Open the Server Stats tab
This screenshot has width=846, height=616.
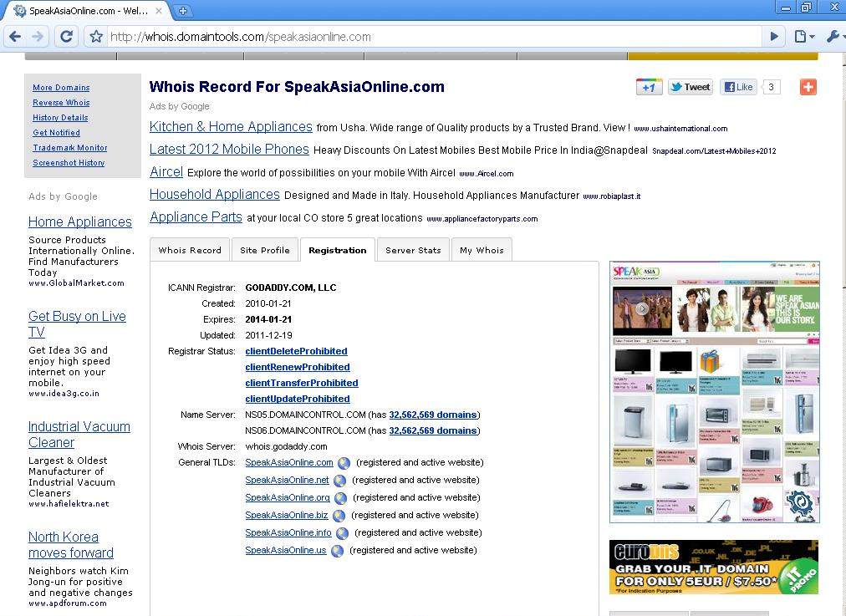[x=413, y=250]
